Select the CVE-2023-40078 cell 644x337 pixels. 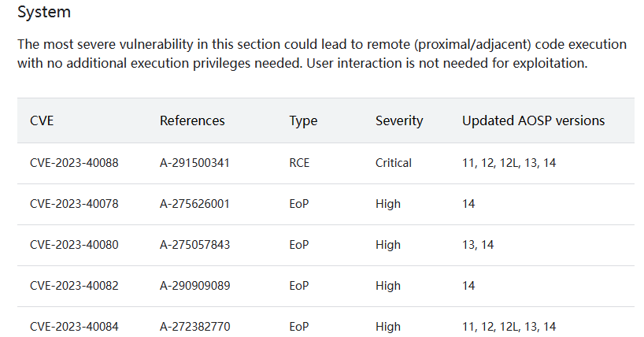(74, 204)
